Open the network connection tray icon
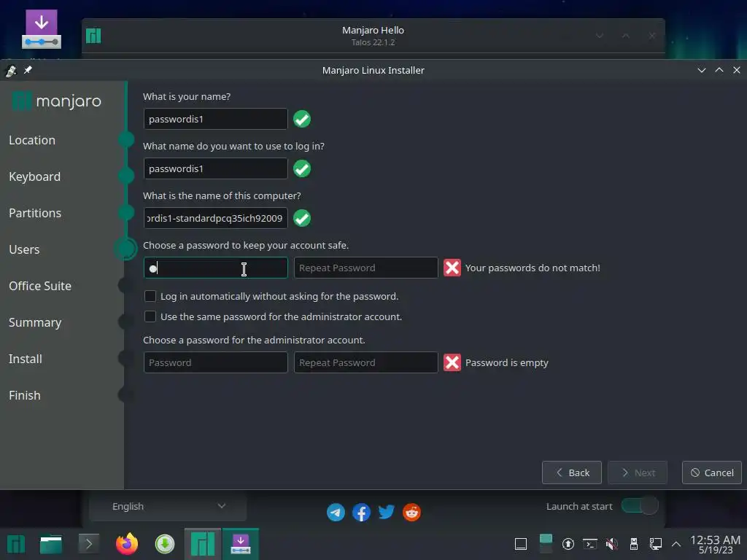The image size is (747, 560). (656, 544)
